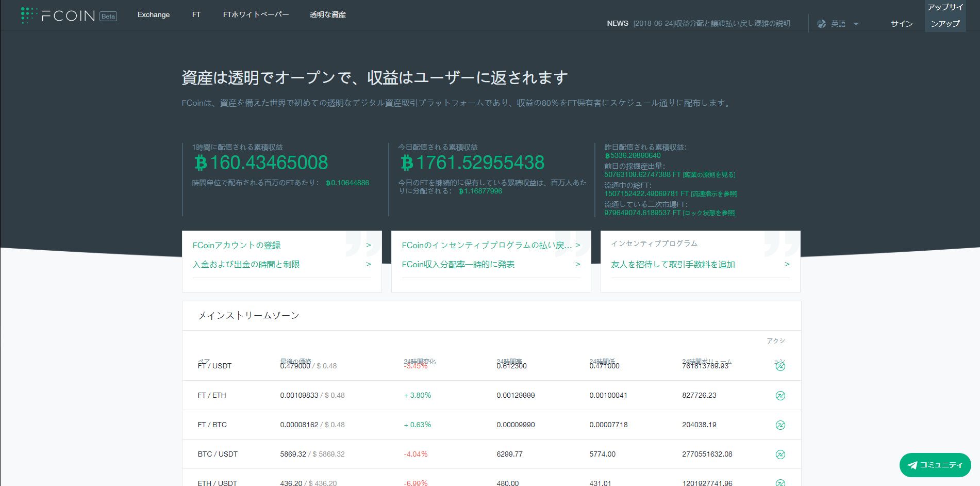Open FCoin収入分配率一時的に発表 link
Screen dimensions: 980x486
[x=458, y=264]
